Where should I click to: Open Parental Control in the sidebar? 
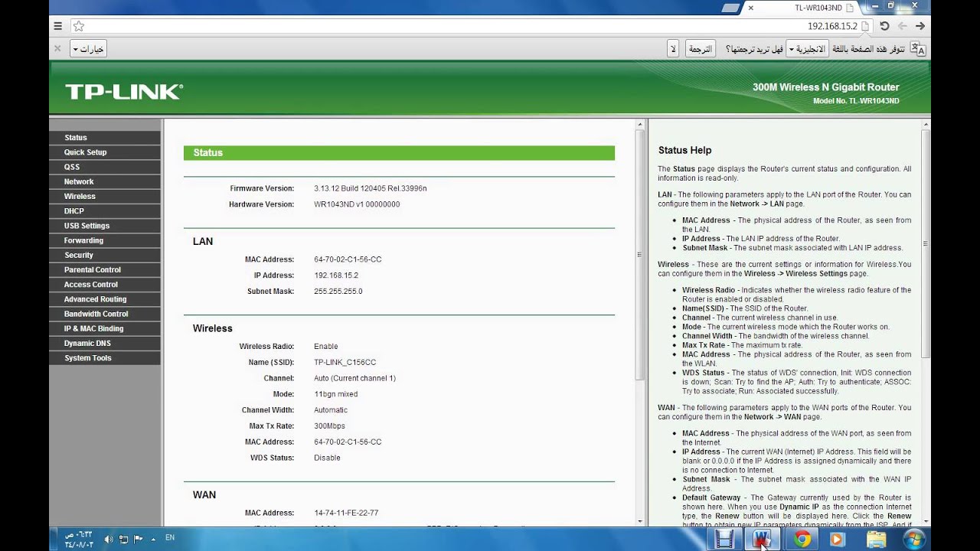[105, 270]
